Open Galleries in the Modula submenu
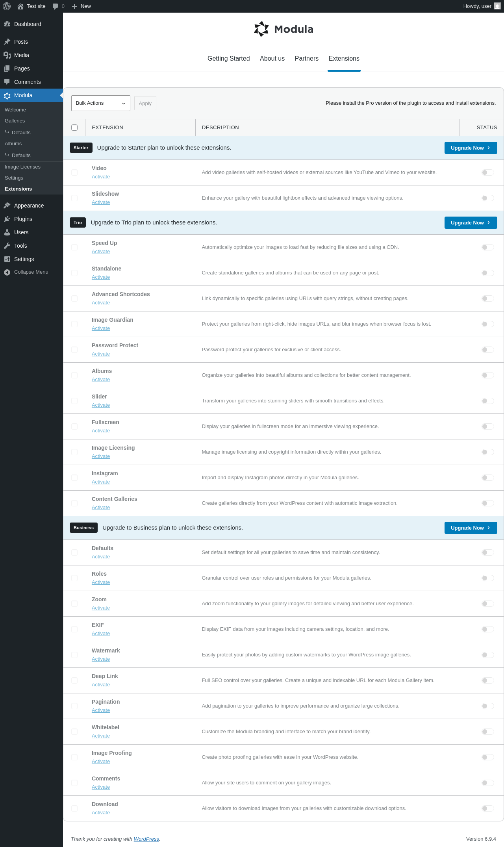The height and width of the screenshot is (847, 504). click(x=15, y=121)
